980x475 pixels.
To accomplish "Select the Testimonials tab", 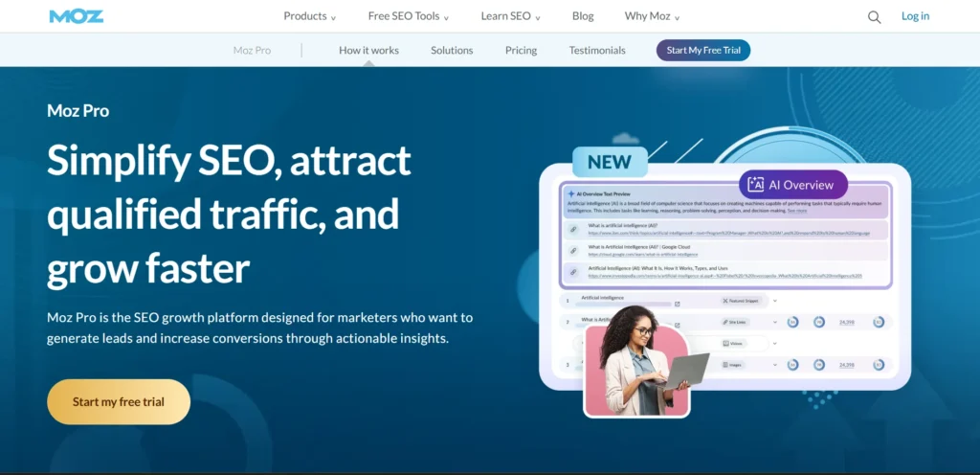I will tap(597, 51).
